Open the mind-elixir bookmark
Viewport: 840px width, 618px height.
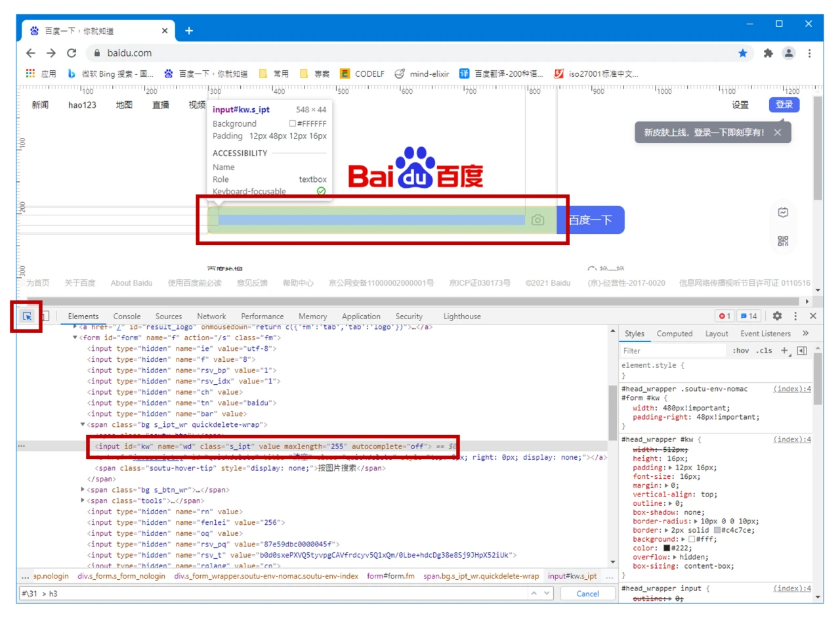[422, 74]
